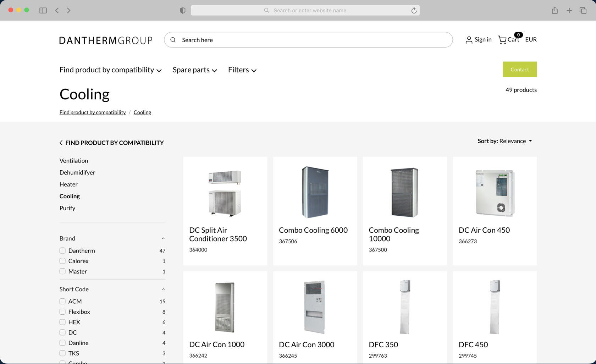
Task: Open a new tab with plus icon
Action: [x=569, y=10]
